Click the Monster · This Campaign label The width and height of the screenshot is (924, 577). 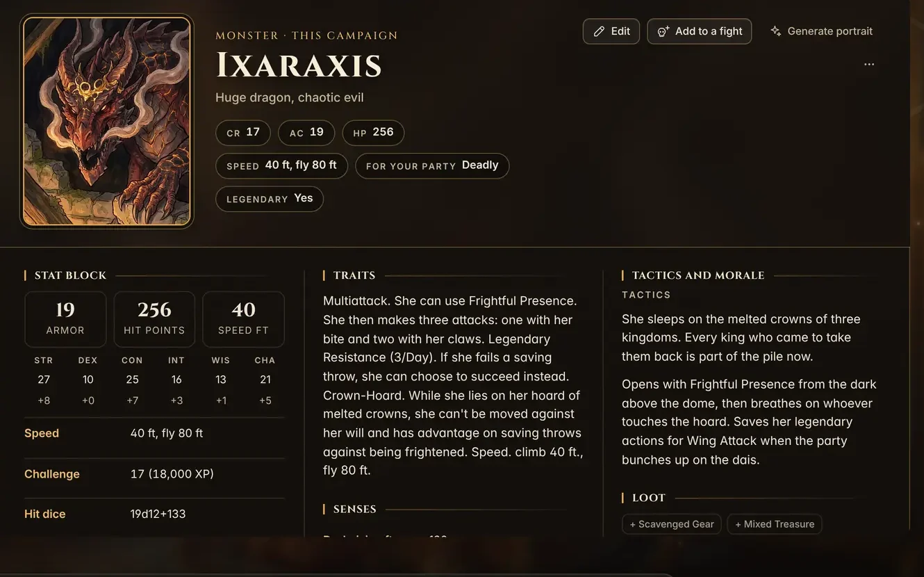(306, 35)
